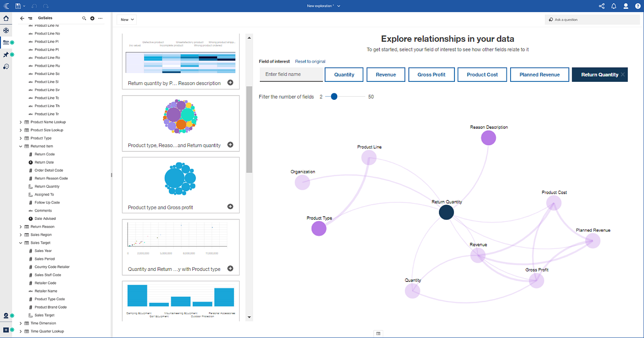
Task: Share the exploration
Action: tap(601, 6)
